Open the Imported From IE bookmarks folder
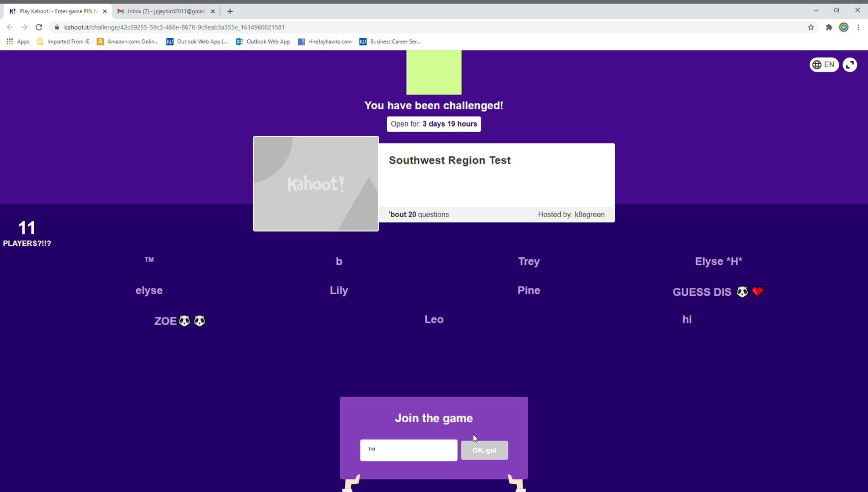 click(x=67, y=41)
